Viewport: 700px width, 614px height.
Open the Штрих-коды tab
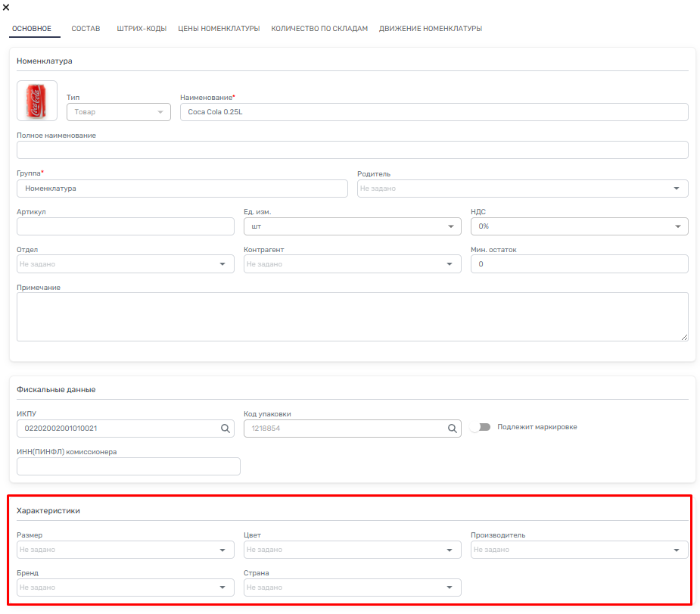pyautogui.click(x=142, y=29)
